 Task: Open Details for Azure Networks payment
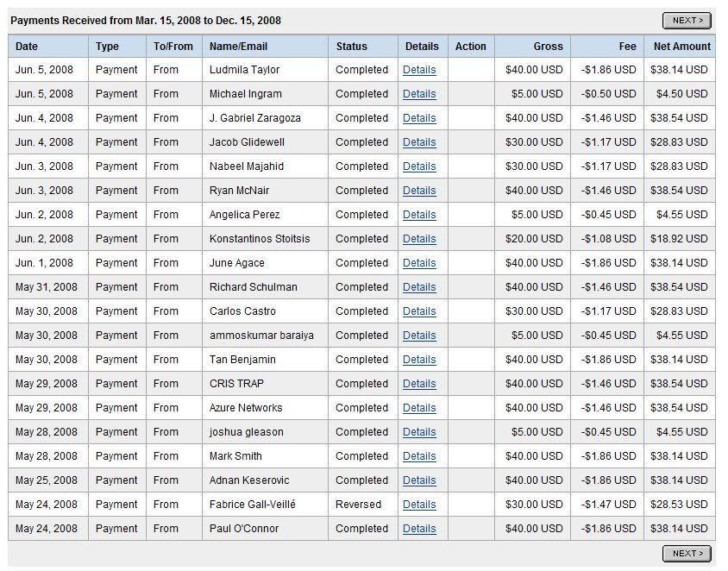(x=419, y=408)
